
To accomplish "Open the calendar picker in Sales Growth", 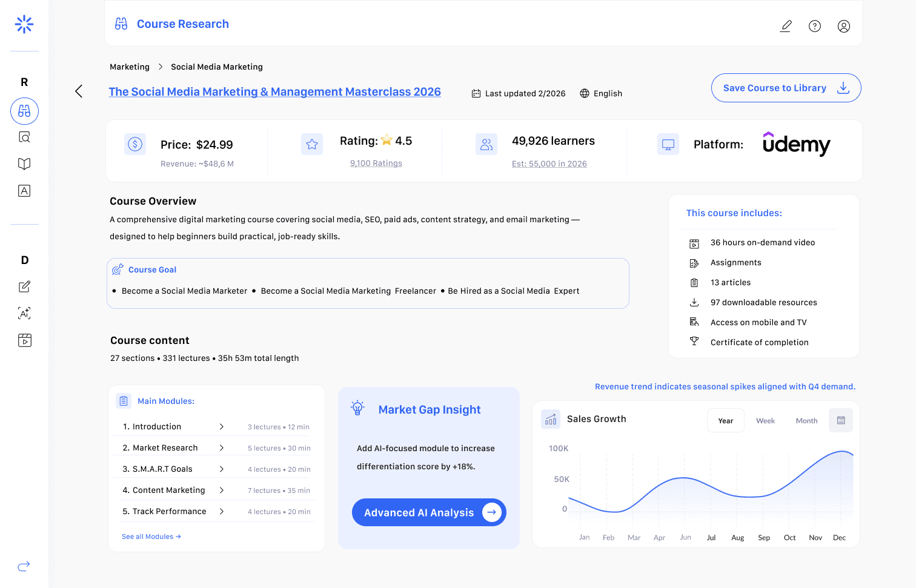I will click(x=841, y=420).
